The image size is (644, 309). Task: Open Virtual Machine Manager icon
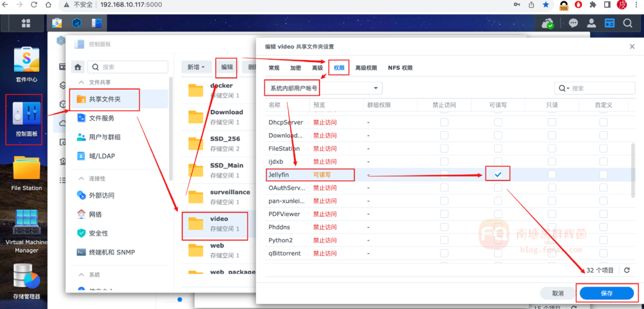pyautogui.click(x=26, y=223)
